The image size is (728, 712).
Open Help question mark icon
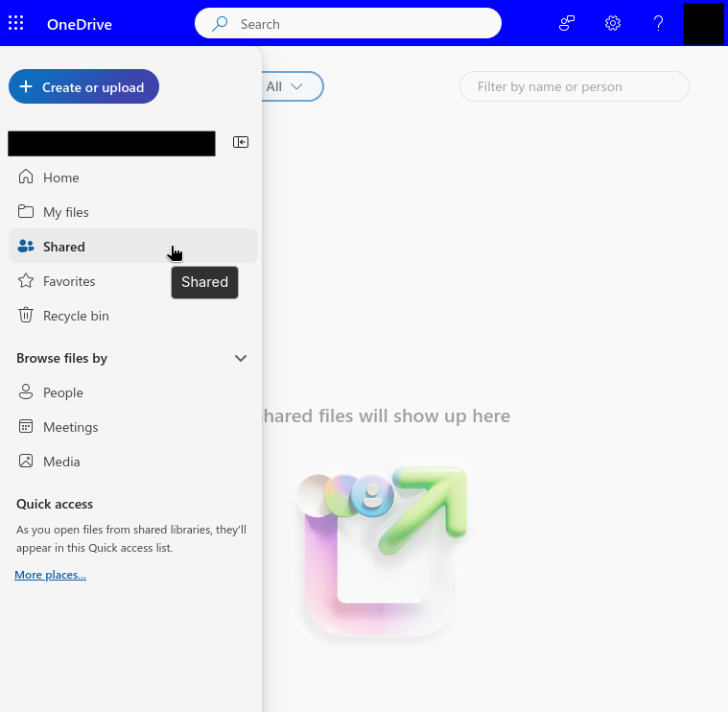(x=658, y=23)
